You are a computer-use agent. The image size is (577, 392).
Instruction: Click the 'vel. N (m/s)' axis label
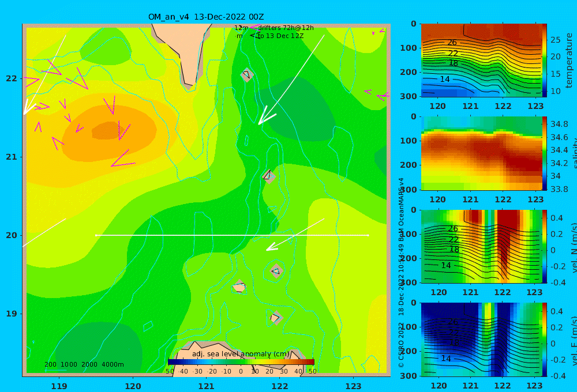pyautogui.click(x=574, y=247)
